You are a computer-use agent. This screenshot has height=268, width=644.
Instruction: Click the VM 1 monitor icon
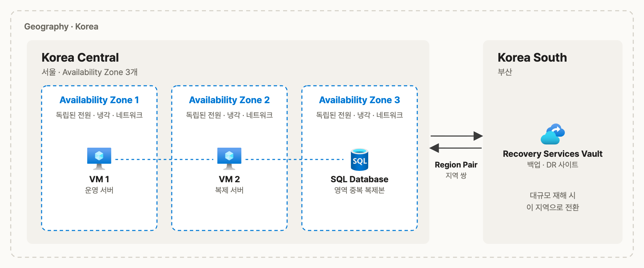coord(99,159)
